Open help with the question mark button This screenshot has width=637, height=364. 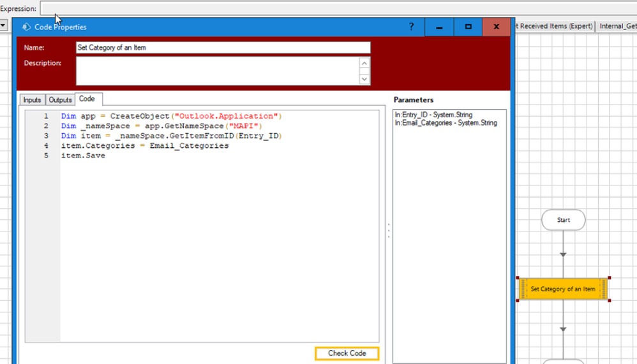411,27
